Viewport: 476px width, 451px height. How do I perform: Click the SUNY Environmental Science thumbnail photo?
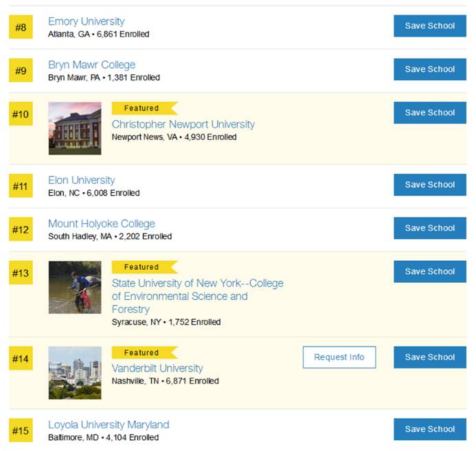pyautogui.click(x=75, y=288)
